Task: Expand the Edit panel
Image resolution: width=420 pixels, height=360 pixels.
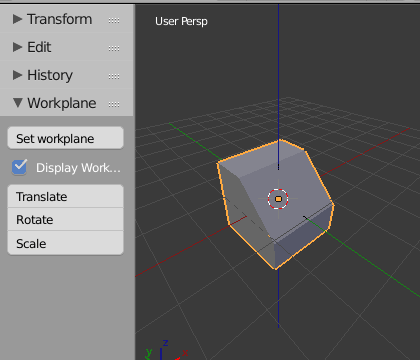Action: click(17, 47)
